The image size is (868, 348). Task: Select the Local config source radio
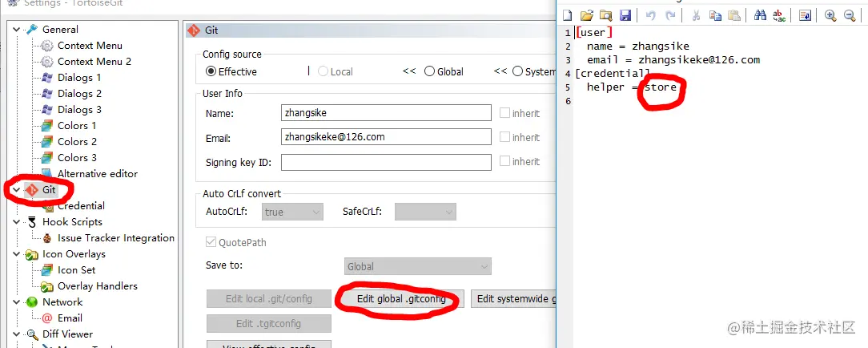tap(323, 71)
